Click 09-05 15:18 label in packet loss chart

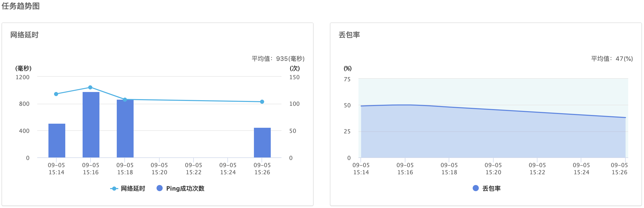coord(449,169)
